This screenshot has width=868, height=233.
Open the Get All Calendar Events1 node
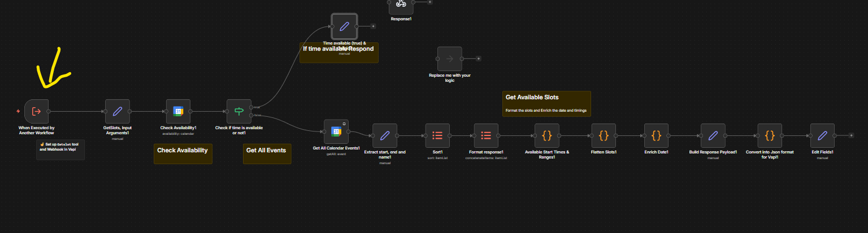click(336, 131)
